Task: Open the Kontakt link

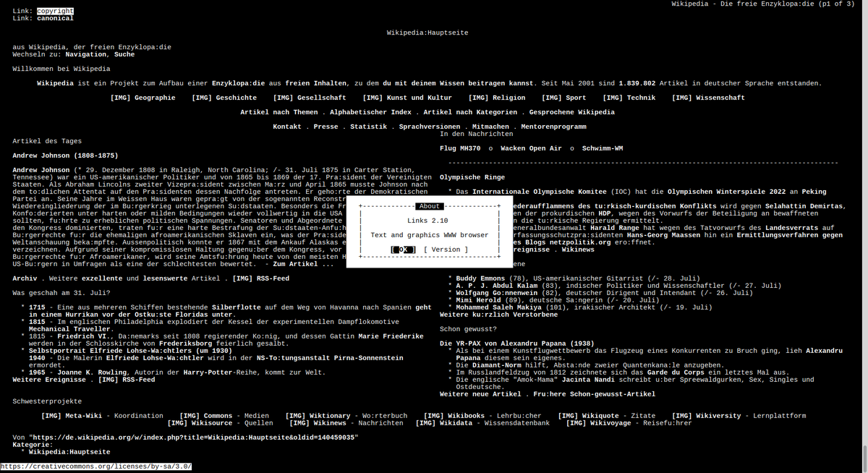Action: (x=287, y=127)
